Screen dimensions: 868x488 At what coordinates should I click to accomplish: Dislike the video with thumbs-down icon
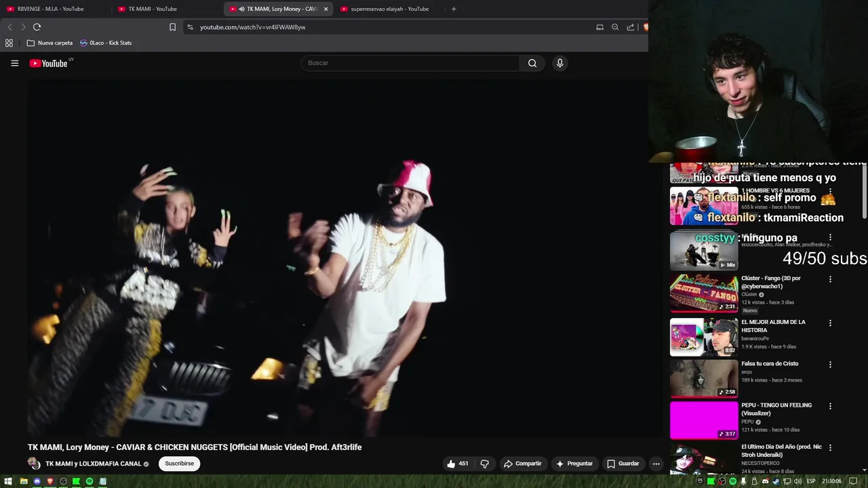[x=484, y=464]
